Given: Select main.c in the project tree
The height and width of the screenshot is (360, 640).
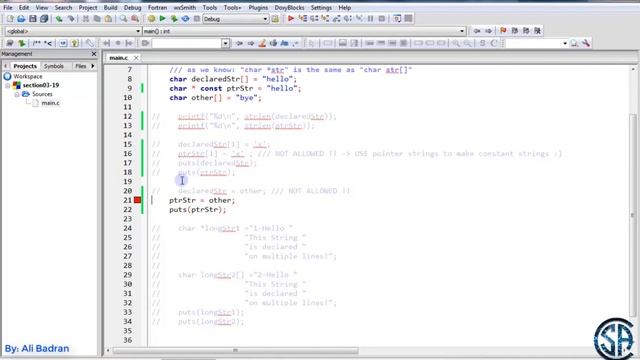Looking at the screenshot, I should 50,103.
